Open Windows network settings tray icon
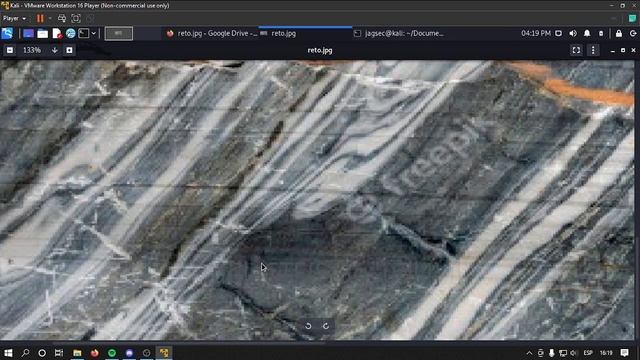Screen dimensions: 640x360 pyautogui.click(x=563, y=353)
